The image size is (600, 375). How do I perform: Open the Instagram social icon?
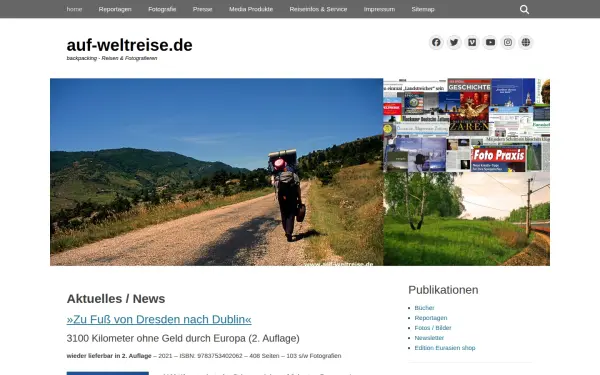point(508,42)
